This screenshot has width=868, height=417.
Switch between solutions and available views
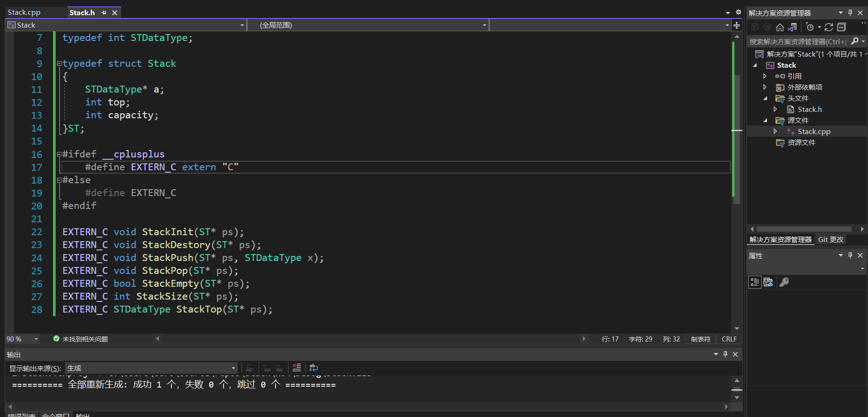click(x=792, y=27)
